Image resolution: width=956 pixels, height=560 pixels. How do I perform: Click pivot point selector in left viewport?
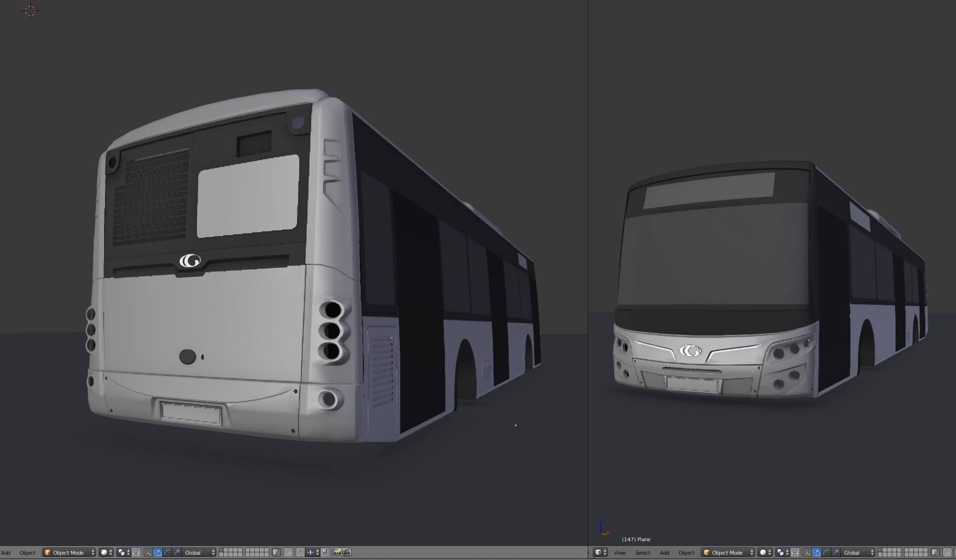tap(123, 552)
